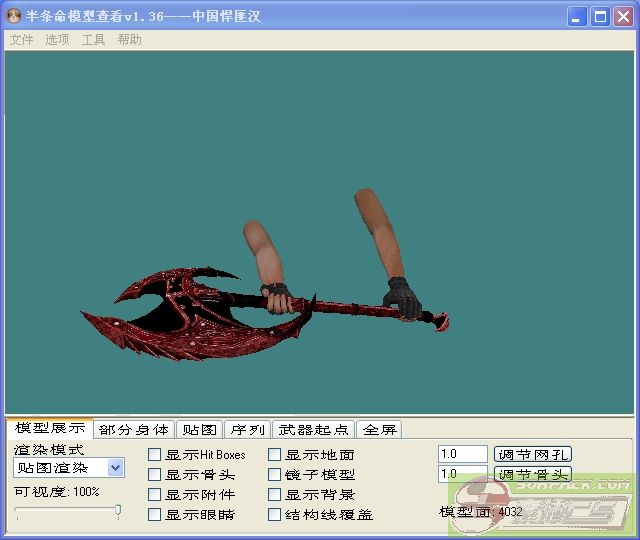Image resolution: width=640 pixels, height=540 pixels.
Task: Check the 显示地面 checkbox
Action: click(275, 455)
